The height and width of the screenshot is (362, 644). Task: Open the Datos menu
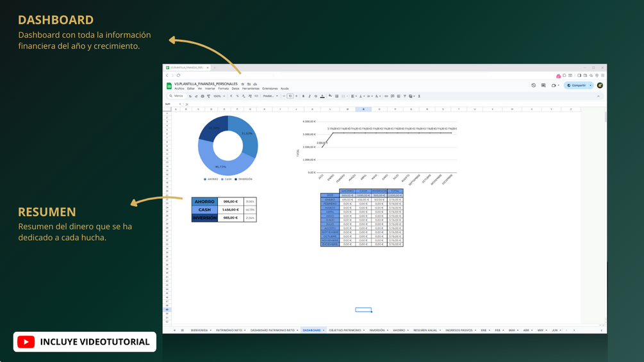pyautogui.click(x=235, y=88)
